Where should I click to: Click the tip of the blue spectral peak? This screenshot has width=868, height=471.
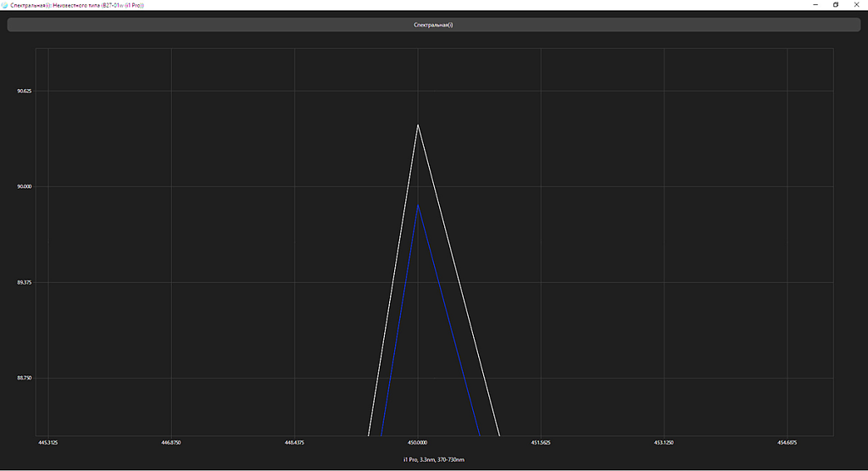tap(418, 205)
